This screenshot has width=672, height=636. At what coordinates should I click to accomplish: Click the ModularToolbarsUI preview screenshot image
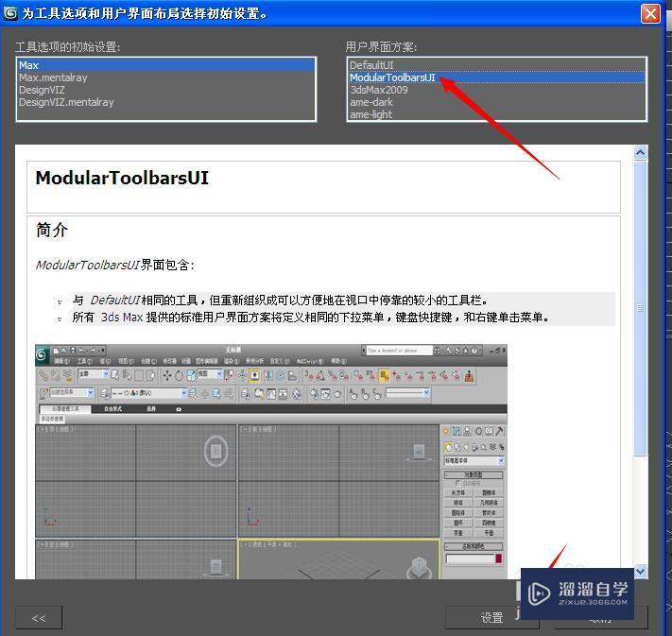(271, 461)
